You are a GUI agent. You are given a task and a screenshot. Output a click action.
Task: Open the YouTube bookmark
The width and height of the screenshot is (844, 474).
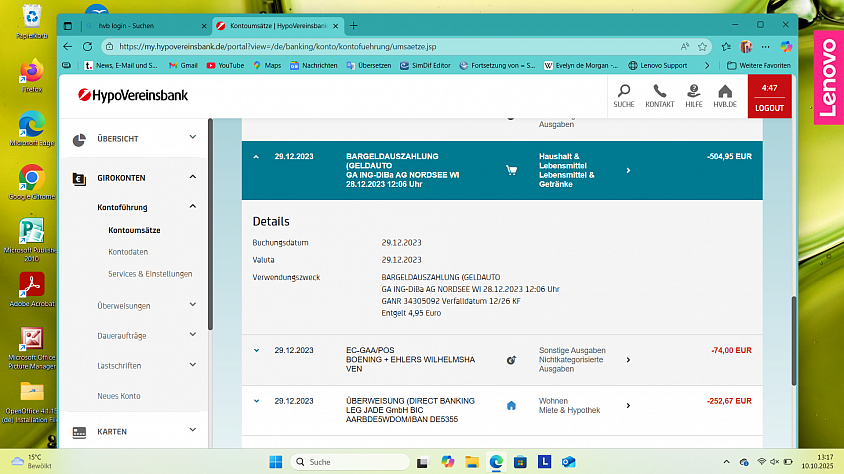click(225, 66)
